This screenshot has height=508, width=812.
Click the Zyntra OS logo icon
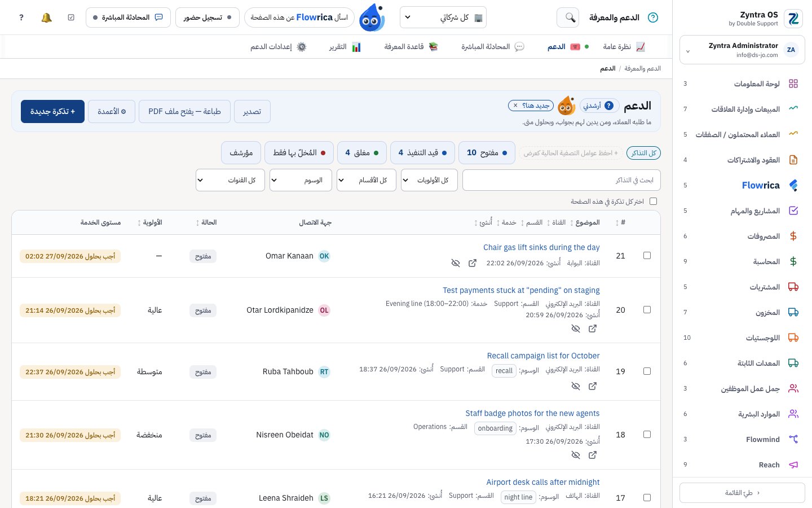tap(793, 19)
